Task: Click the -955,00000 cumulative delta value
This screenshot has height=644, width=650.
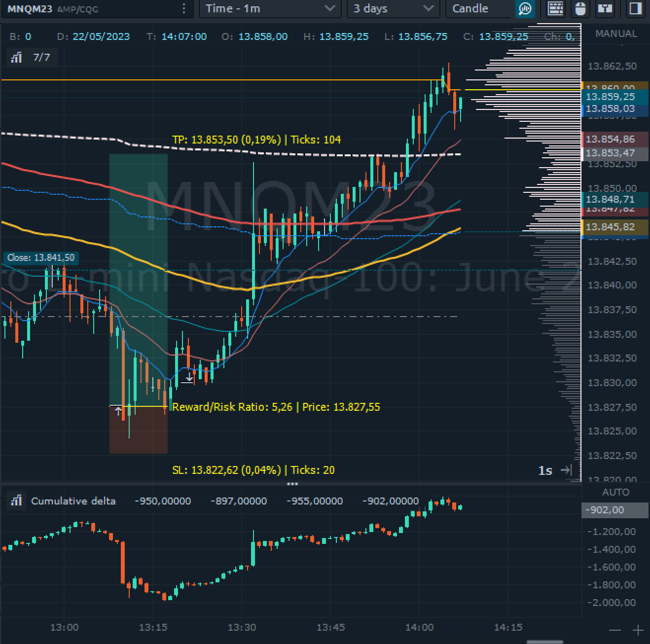Action: coord(315,501)
